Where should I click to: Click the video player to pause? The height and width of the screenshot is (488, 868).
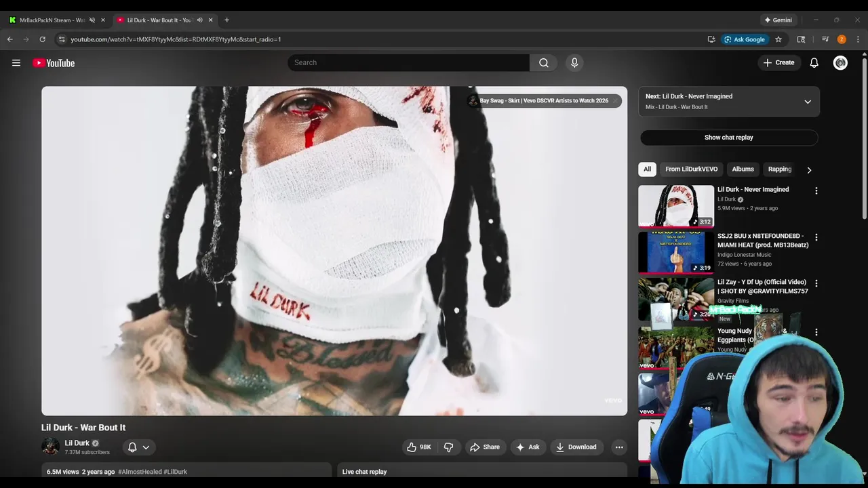[334, 251]
